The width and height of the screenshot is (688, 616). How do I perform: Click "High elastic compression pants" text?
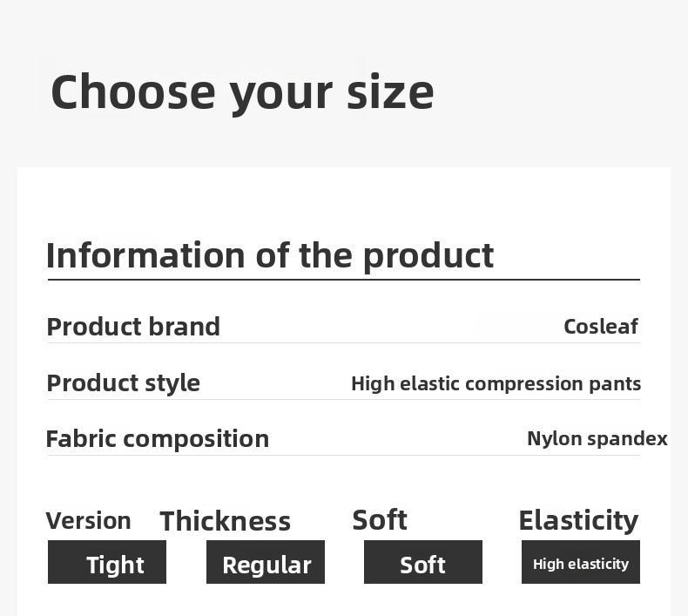coord(496,383)
